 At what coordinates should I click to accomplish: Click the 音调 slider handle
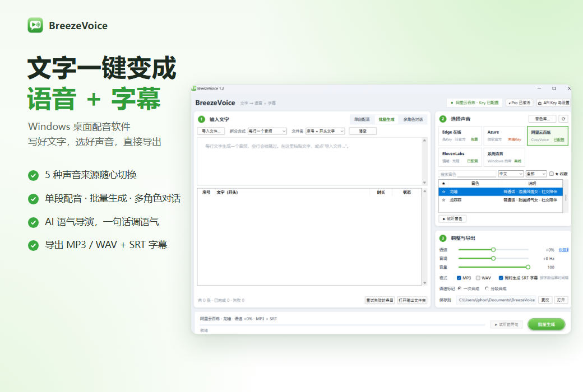(x=493, y=258)
